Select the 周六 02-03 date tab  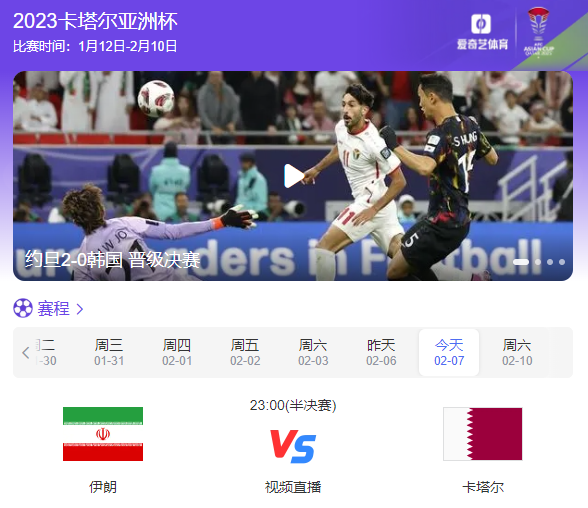click(x=313, y=352)
